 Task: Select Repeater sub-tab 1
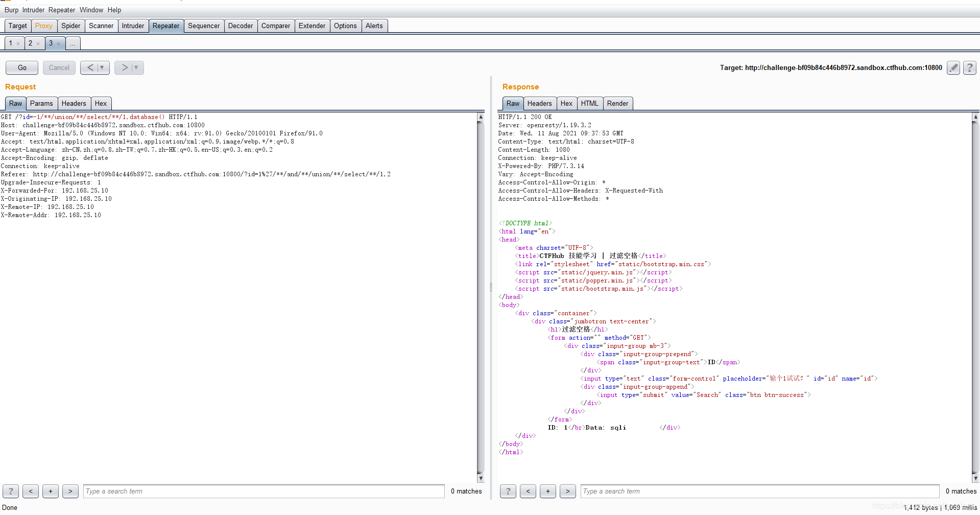tap(11, 43)
